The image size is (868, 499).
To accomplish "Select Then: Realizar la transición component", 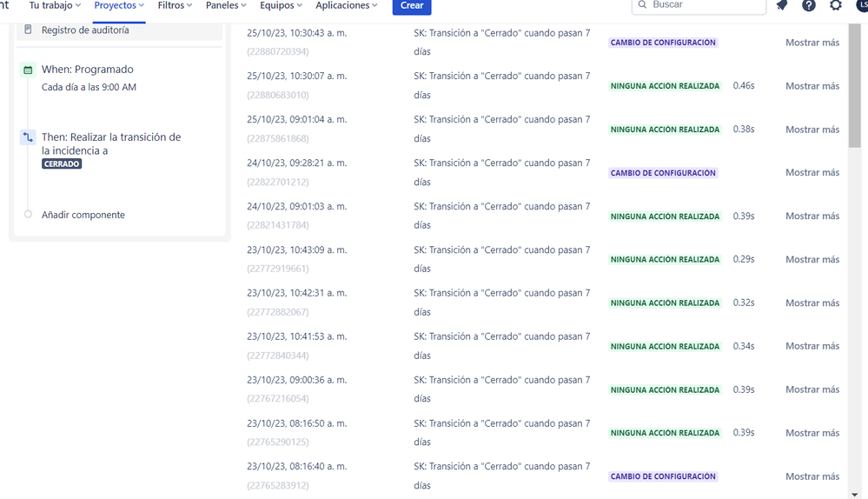I will pos(111,143).
